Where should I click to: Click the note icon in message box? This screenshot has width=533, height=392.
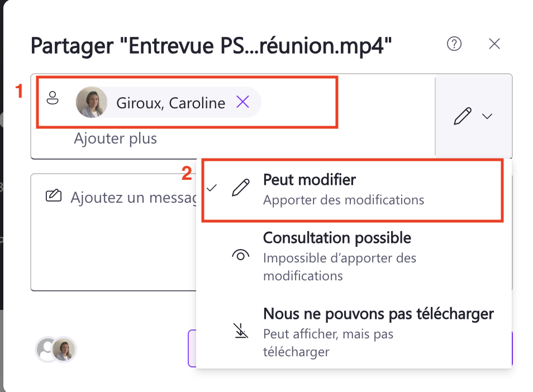coord(54,197)
